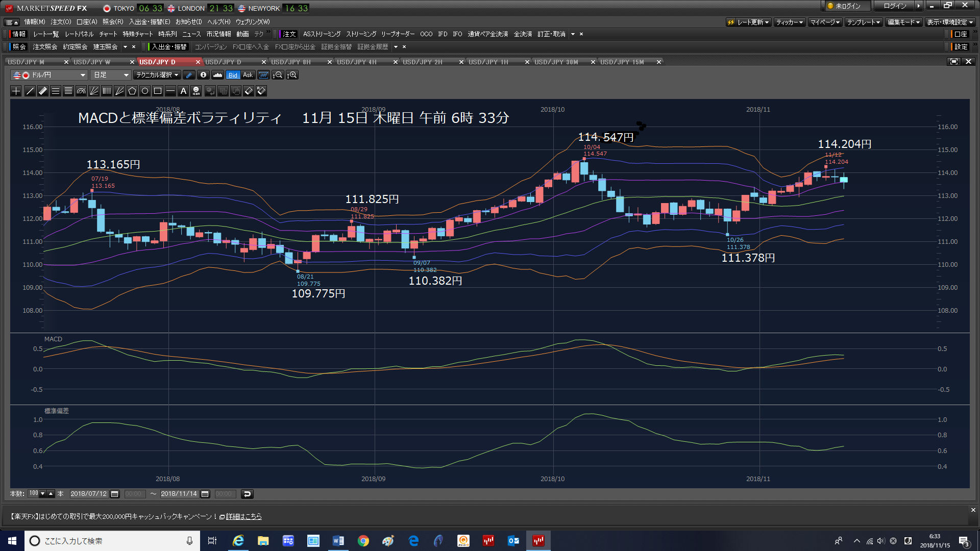Viewport: 980px width, 551px height.
Task: Close the USD/JPY M chart tab
Action: tap(66, 62)
